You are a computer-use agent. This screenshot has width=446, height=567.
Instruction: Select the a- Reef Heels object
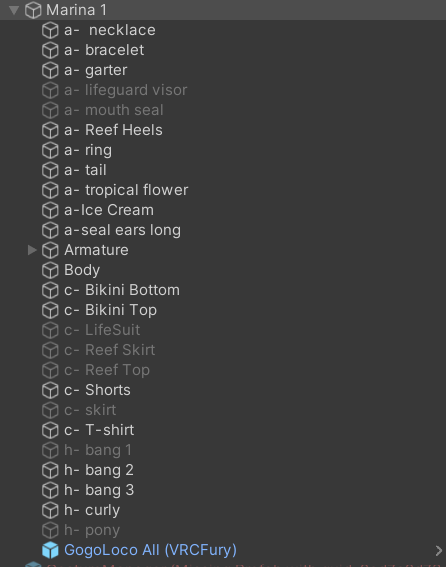tap(113, 130)
